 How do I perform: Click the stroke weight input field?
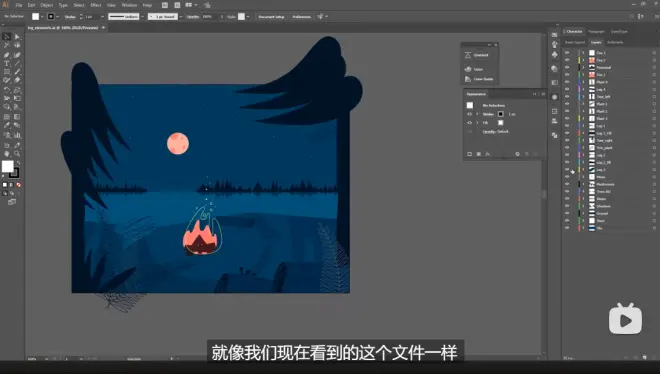tap(92, 17)
